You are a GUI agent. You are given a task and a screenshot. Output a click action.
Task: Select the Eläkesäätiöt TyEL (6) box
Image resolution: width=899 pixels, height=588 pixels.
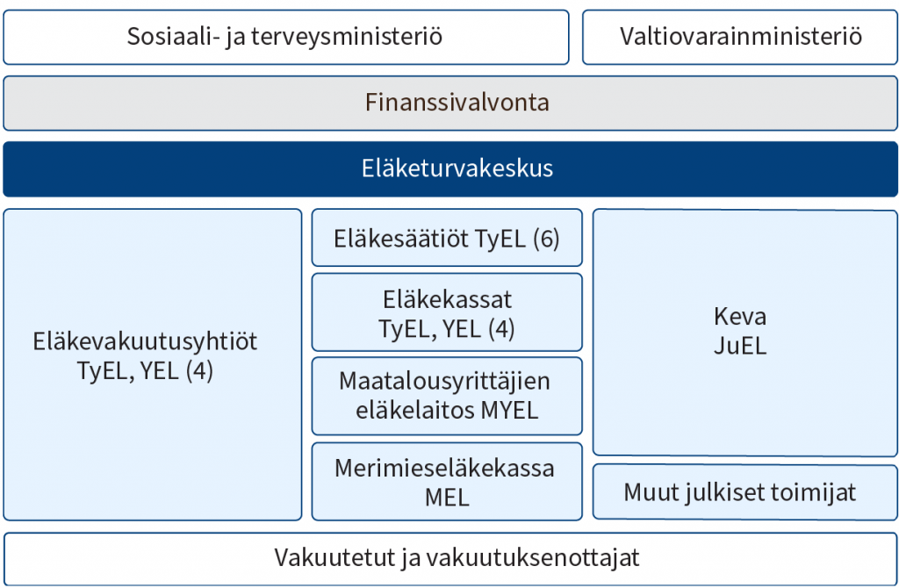(447, 238)
